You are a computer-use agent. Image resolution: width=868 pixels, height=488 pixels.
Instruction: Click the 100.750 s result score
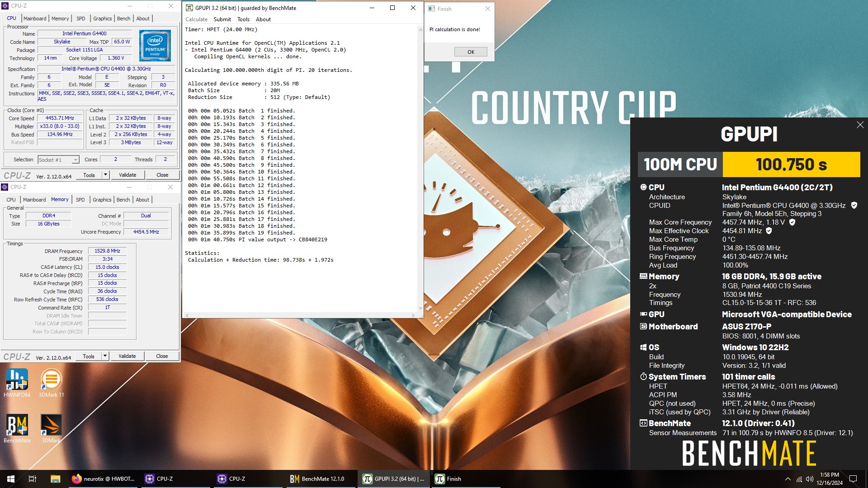[x=791, y=164]
